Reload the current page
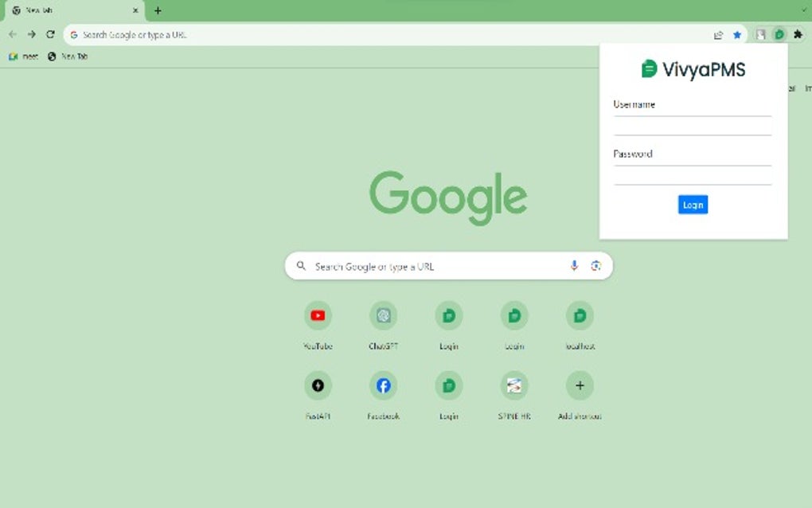The image size is (812, 508). (50, 34)
